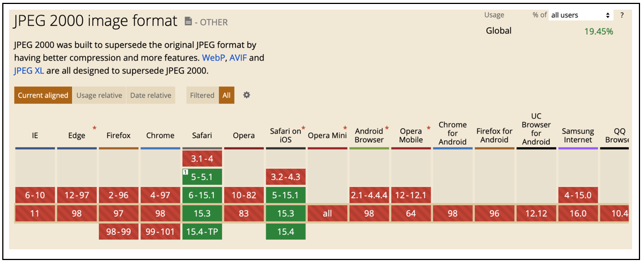Click the Firefox 98-99 version cell
Viewport: 644px width, 264px height.
point(118,232)
